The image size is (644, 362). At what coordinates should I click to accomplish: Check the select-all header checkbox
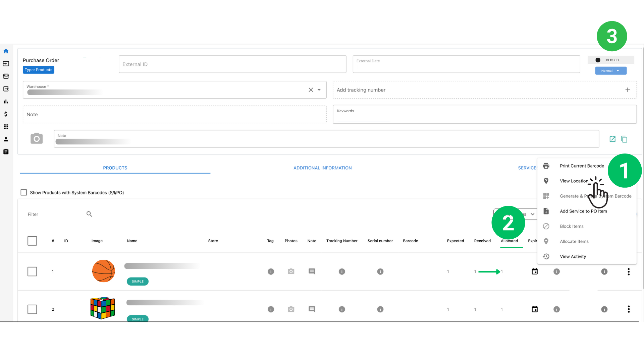(x=32, y=241)
